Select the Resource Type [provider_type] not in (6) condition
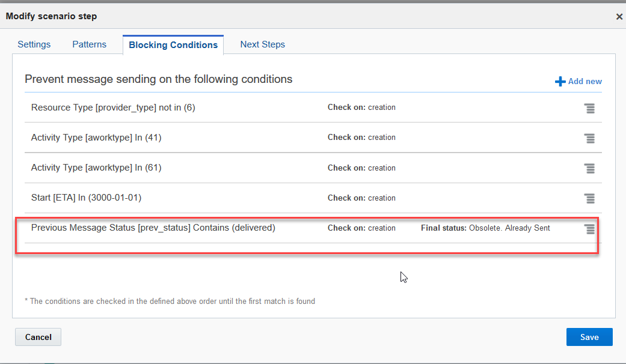Image resolution: width=626 pixels, height=364 pixels. tap(113, 108)
